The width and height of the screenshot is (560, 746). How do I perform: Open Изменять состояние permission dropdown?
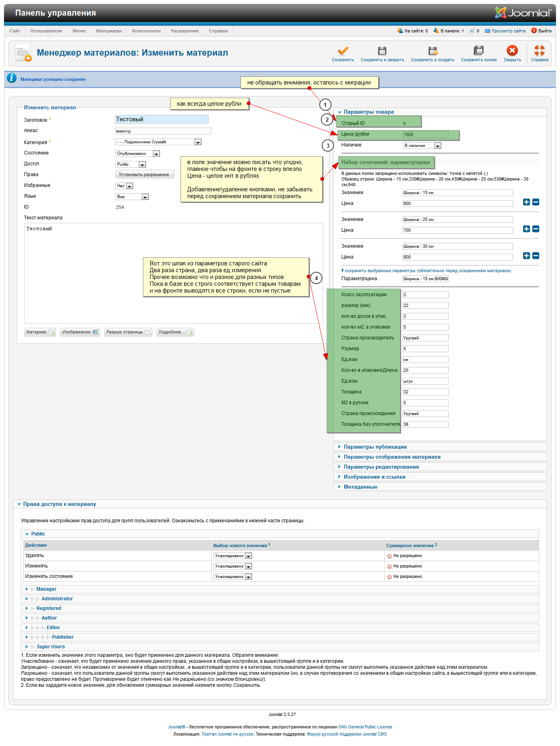point(233,577)
